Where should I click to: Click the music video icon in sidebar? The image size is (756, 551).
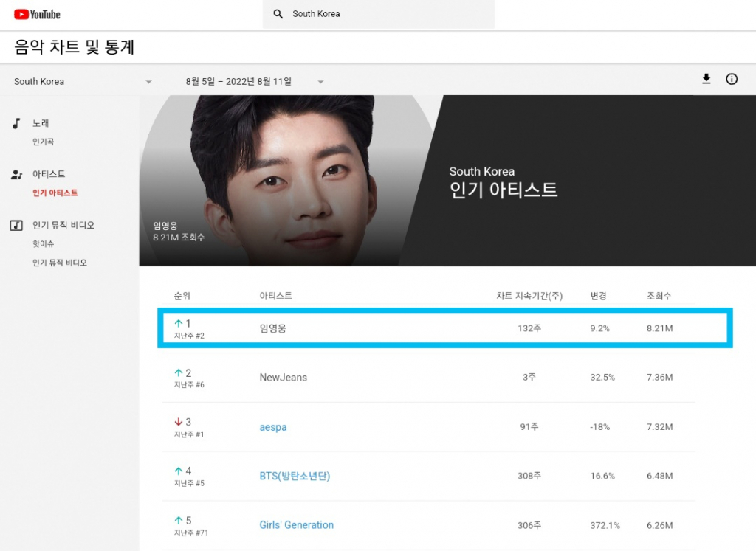pos(16,225)
